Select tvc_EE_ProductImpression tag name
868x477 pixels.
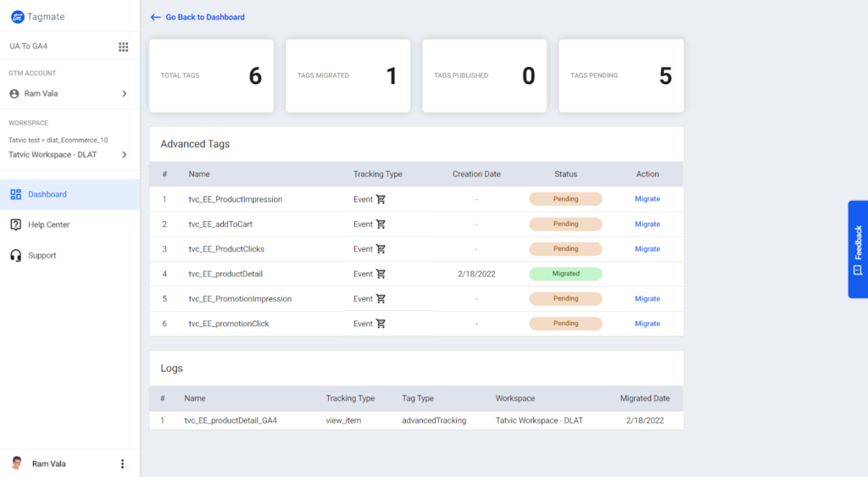[x=236, y=199]
